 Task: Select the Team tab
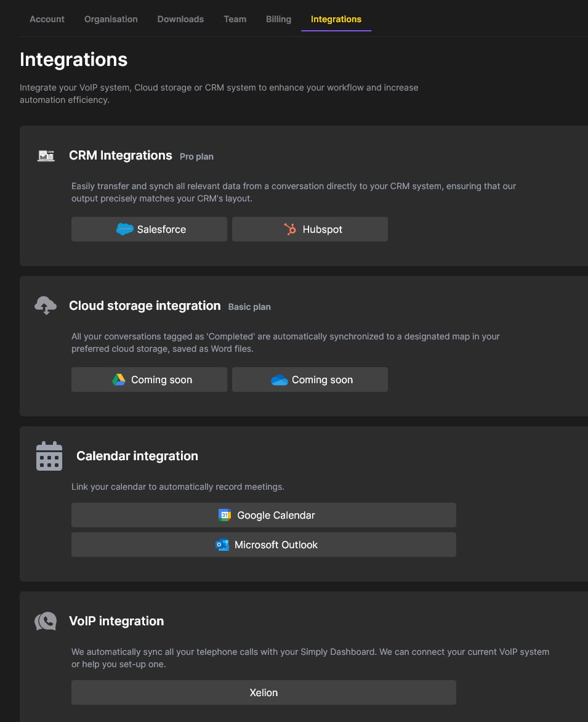[235, 19]
